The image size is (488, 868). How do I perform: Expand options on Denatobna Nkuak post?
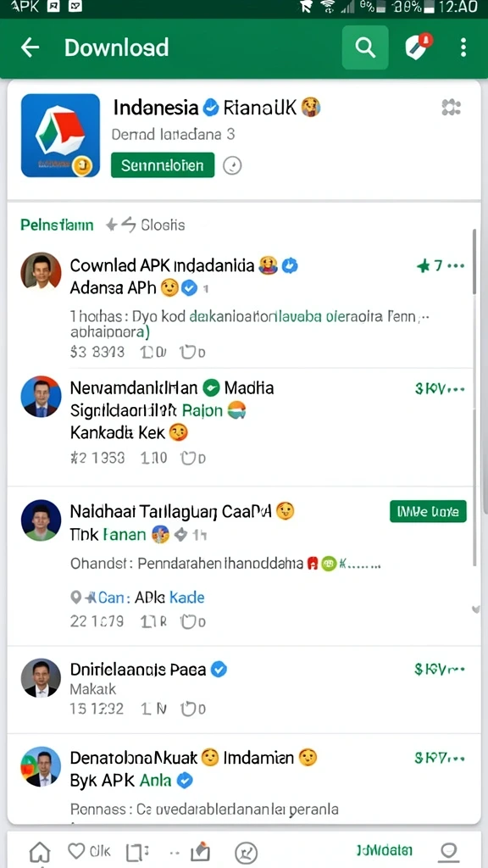441,759
